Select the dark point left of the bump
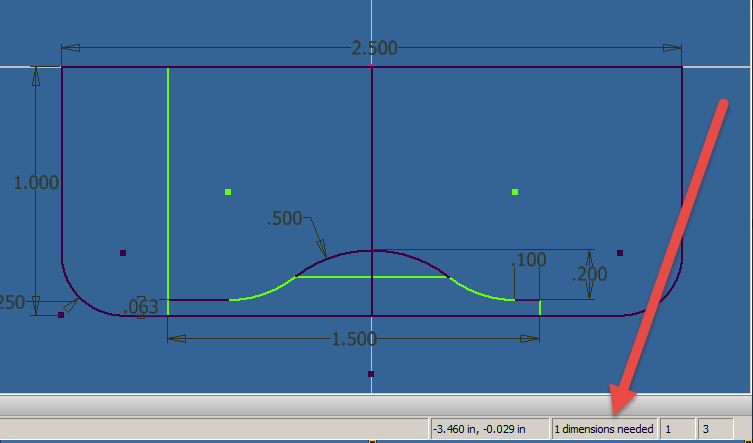 click(x=123, y=253)
